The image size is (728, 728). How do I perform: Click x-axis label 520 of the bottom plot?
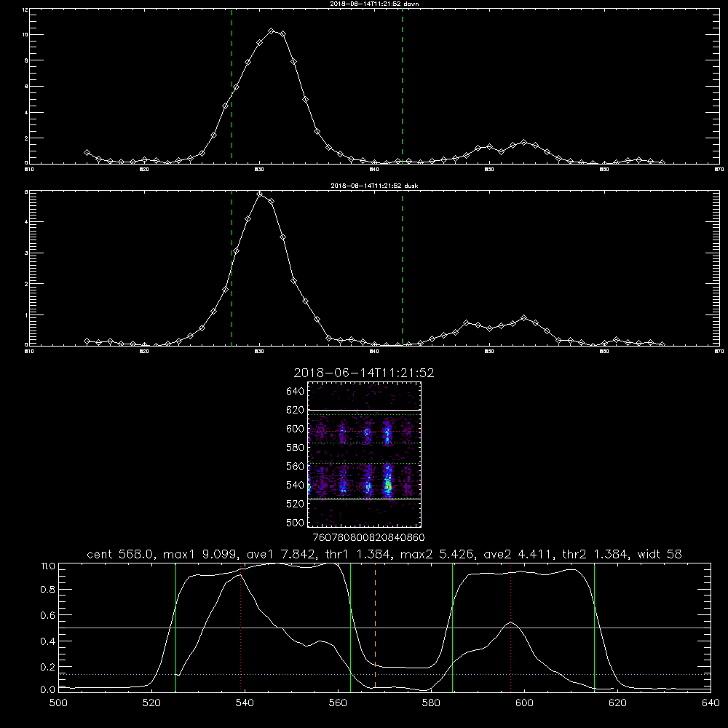(x=151, y=703)
